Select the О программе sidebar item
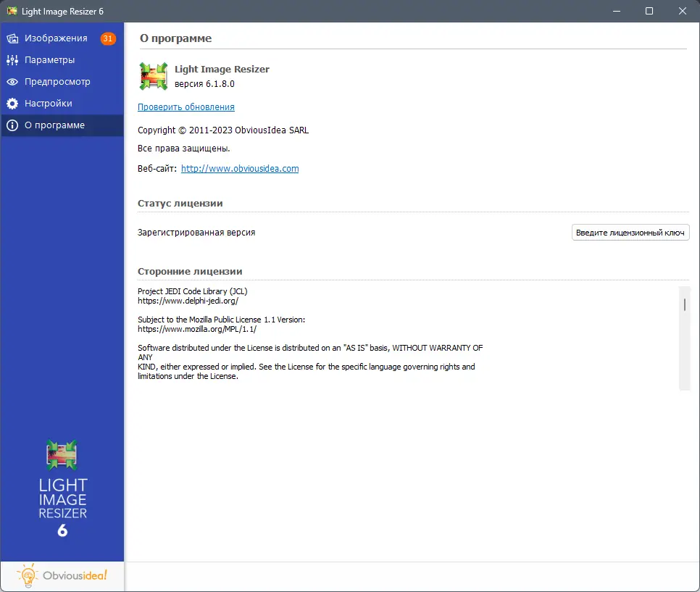Screen dimensions: 700x592 [62, 125]
